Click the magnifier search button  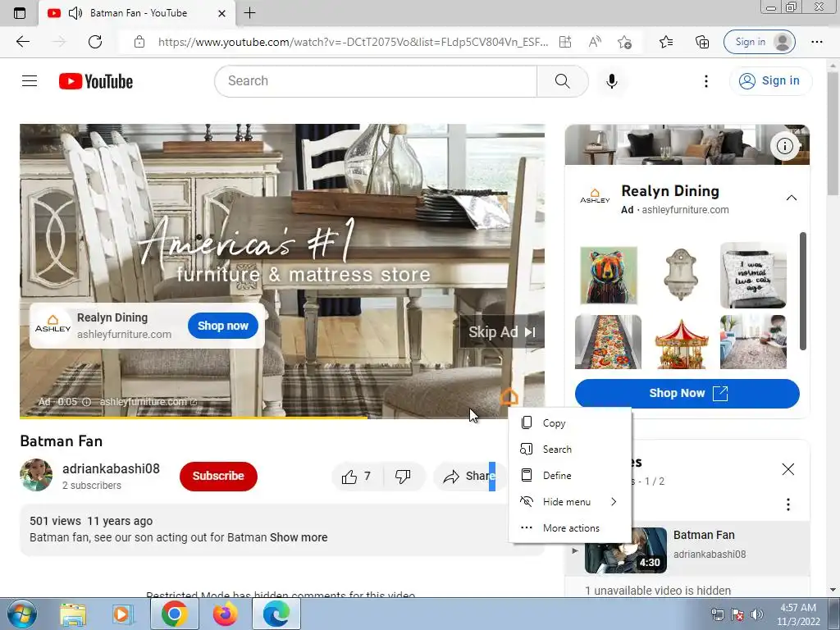[563, 81]
